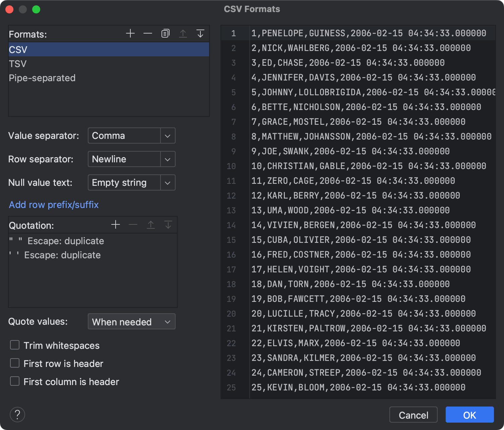Open help via the question mark icon
504x430 pixels.
click(x=17, y=415)
